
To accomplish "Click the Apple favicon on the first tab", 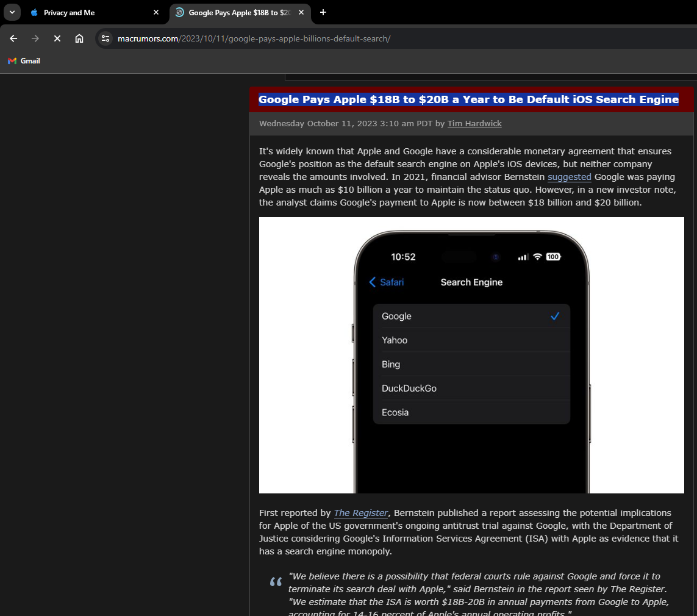I will pyautogui.click(x=34, y=12).
